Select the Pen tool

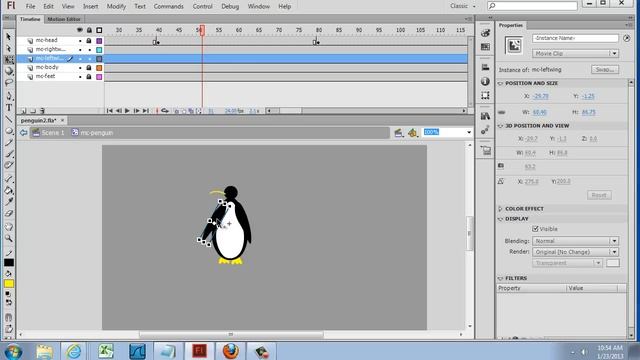(x=9, y=96)
